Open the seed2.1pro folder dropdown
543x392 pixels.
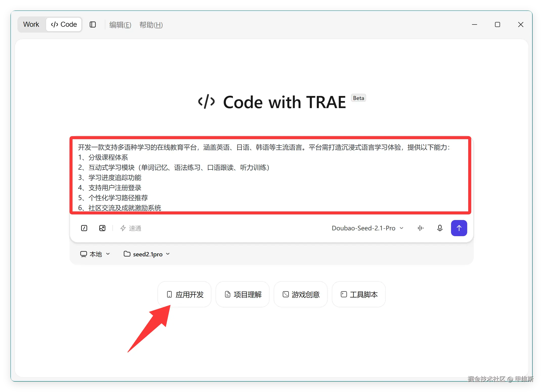(147, 254)
